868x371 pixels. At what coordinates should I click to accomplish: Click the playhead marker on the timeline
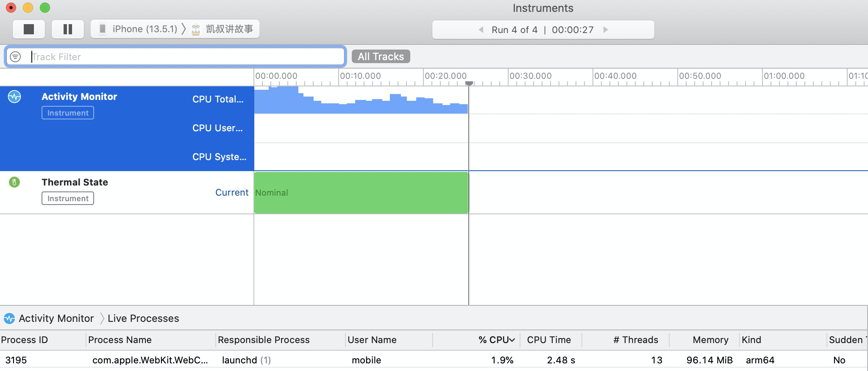pyautogui.click(x=469, y=83)
